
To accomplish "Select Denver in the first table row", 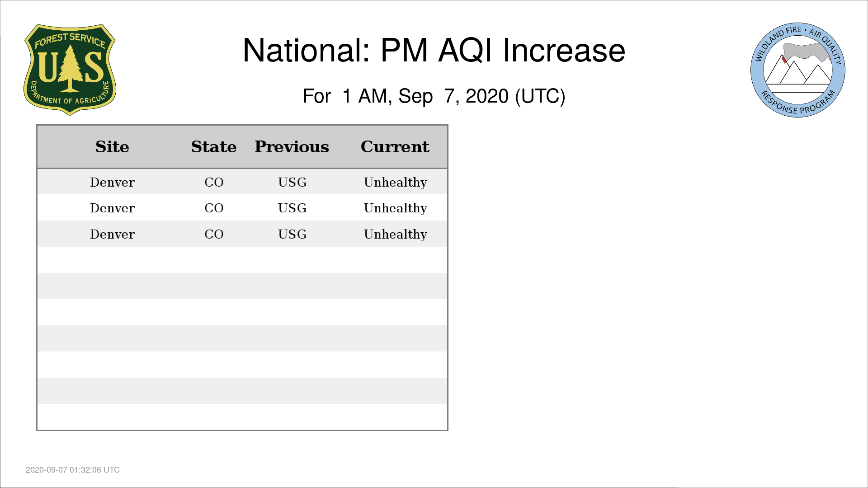I will [112, 182].
